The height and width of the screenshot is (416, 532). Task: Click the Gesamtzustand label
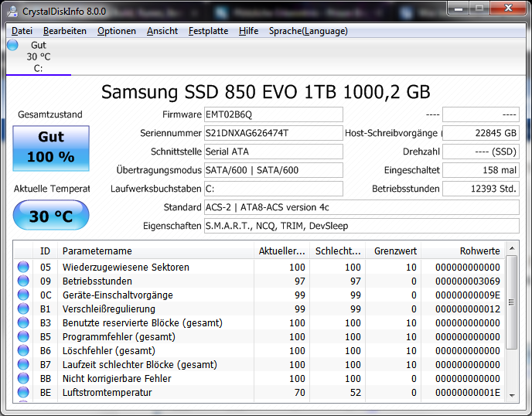(50, 114)
